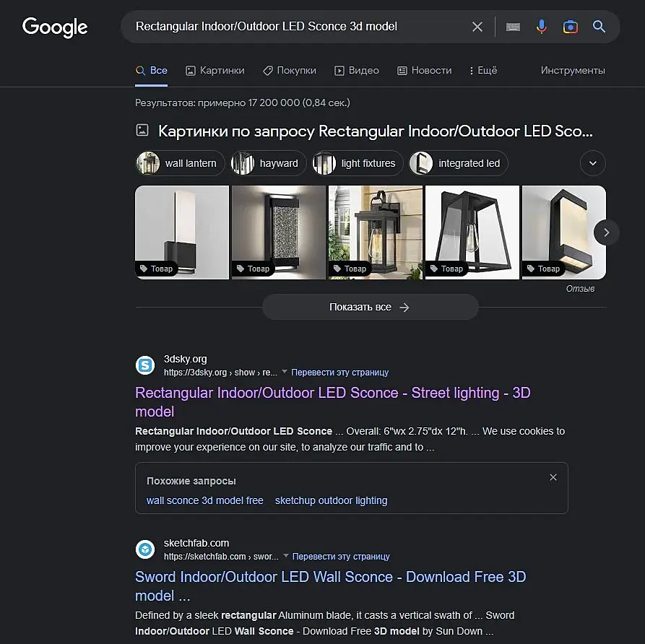Open second textured glass sconce thumbnail
This screenshot has height=644, width=645.
click(x=279, y=232)
